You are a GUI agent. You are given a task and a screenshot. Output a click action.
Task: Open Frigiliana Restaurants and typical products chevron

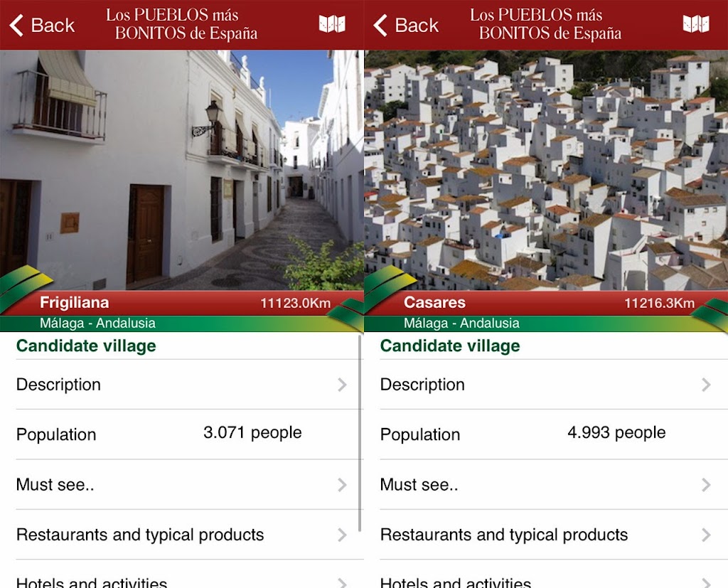tap(342, 535)
